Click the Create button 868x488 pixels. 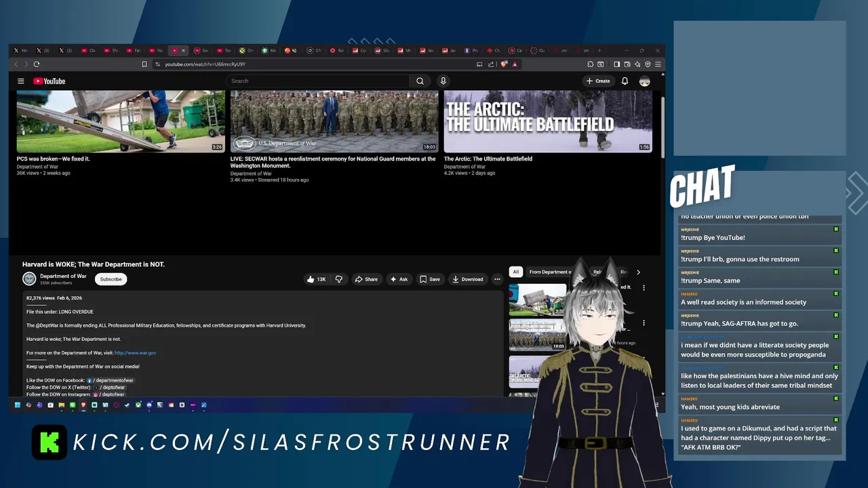[x=598, y=81]
